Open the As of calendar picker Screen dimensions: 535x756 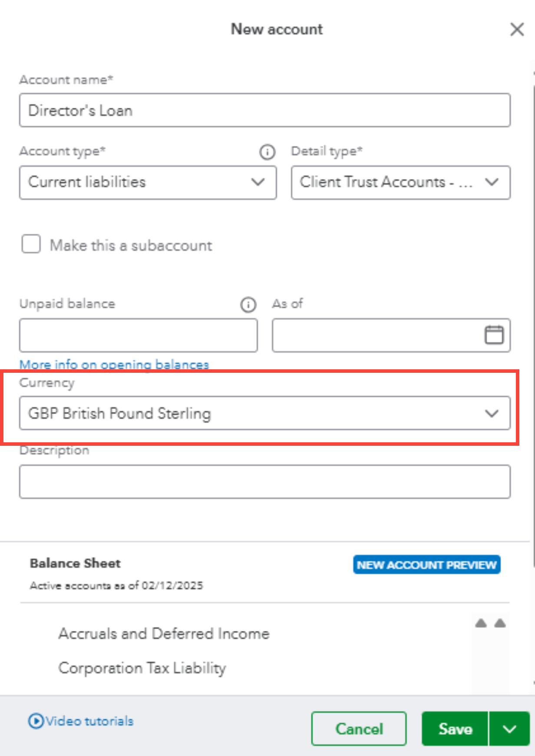(x=494, y=335)
